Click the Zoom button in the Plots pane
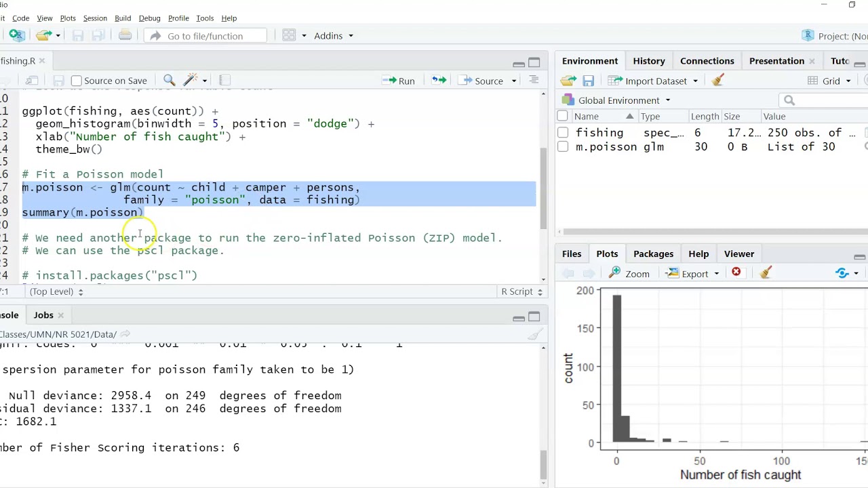 [629, 273]
